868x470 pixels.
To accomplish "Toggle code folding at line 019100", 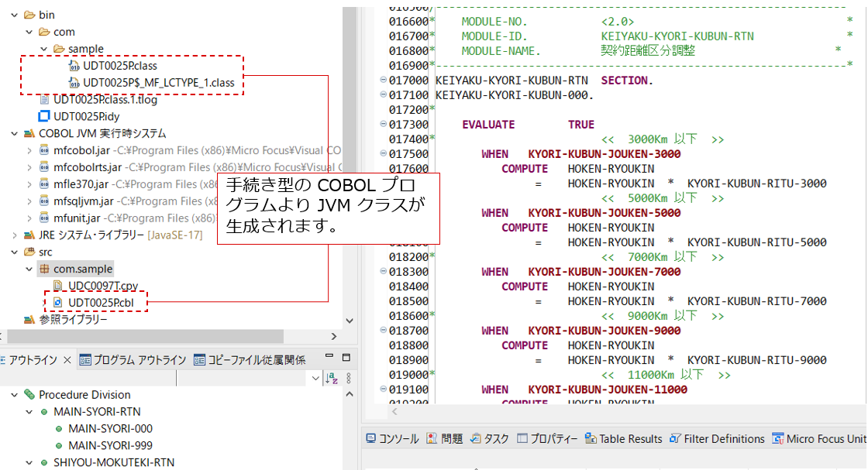I will click(383, 389).
